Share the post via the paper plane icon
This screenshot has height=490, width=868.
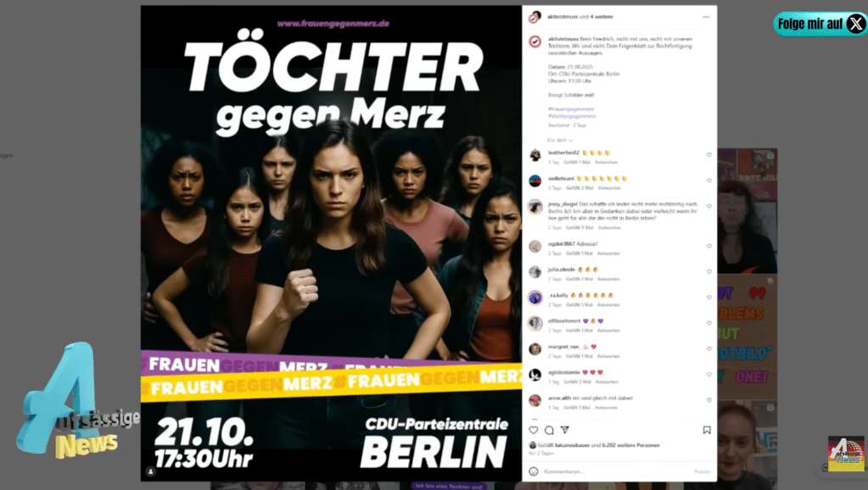pyautogui.click(x=564, y=430)
